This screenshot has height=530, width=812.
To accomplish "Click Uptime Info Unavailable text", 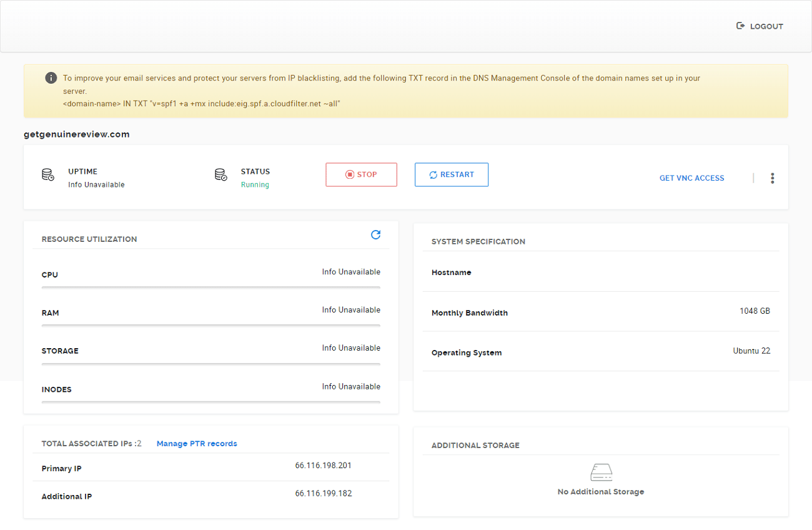I will pos(96,185).
